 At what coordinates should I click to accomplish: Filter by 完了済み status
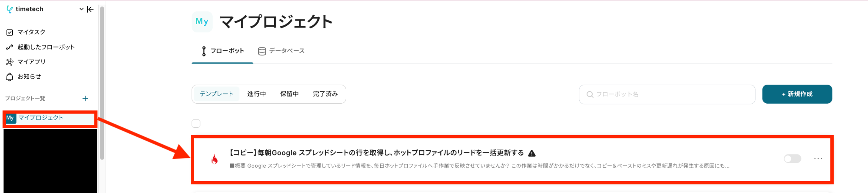click(325, 94)
